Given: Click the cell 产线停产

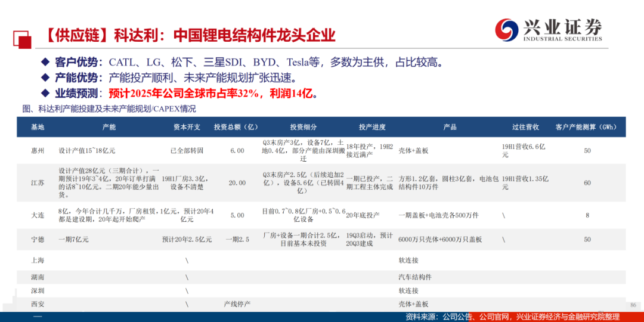Looking at the screenshot, I should click(237, 304).
